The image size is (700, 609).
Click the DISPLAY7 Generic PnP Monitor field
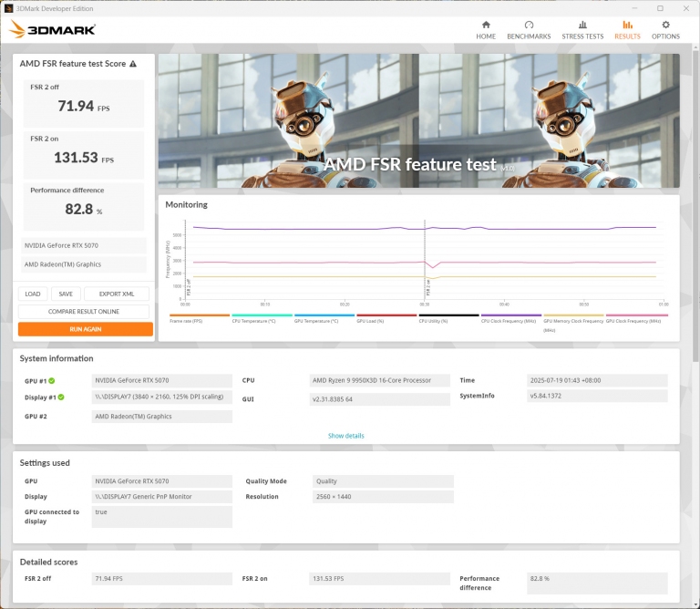tap(161, 497)
